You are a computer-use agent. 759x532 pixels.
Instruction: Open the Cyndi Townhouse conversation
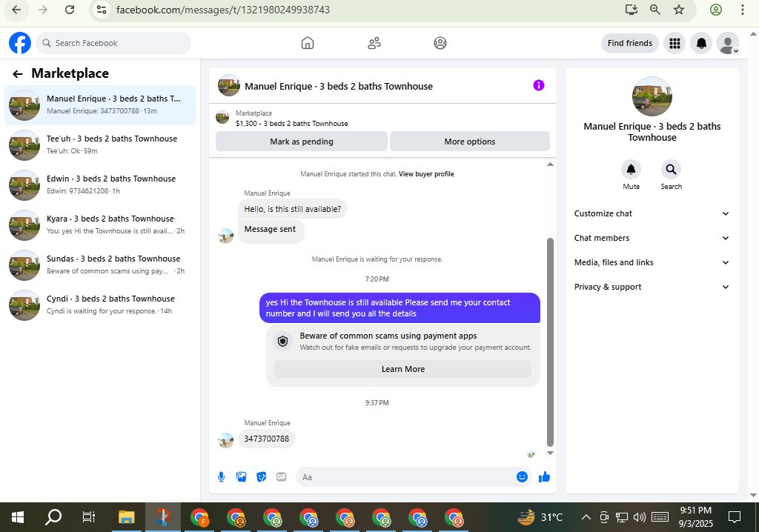pos(100,305)
